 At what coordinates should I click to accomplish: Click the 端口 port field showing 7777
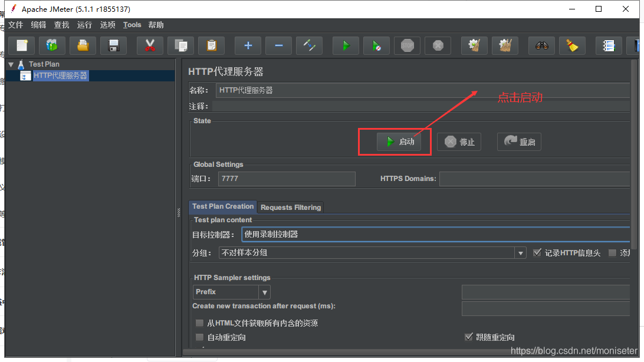pos(287,179)
